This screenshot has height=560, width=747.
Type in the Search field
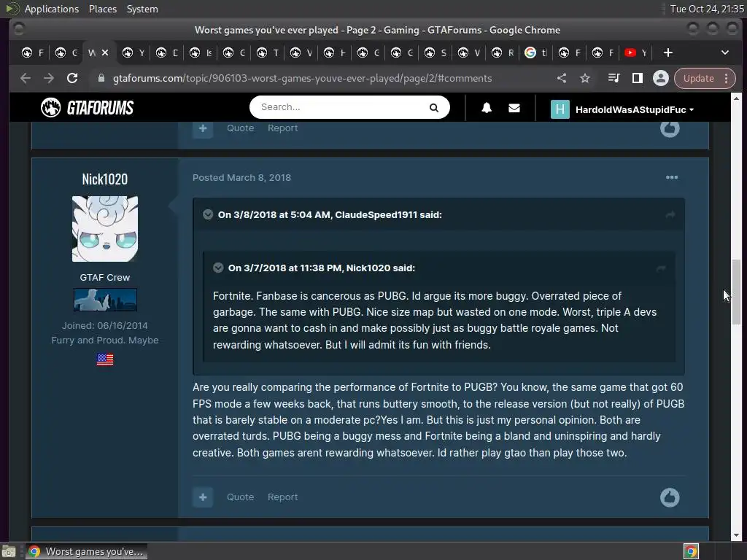(341, 107)
